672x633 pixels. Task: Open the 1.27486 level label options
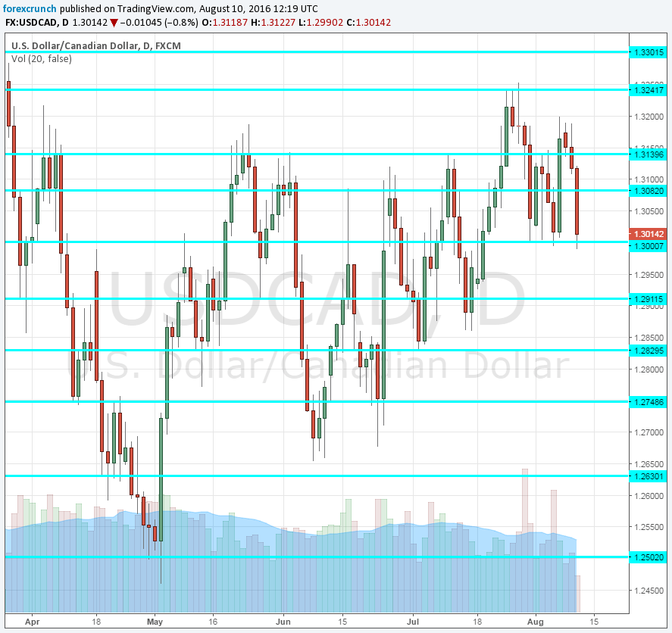648,401
